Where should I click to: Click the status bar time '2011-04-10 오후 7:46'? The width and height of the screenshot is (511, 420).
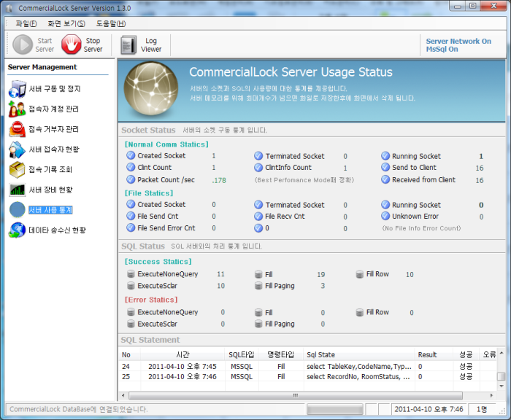[x=429, y=409]
